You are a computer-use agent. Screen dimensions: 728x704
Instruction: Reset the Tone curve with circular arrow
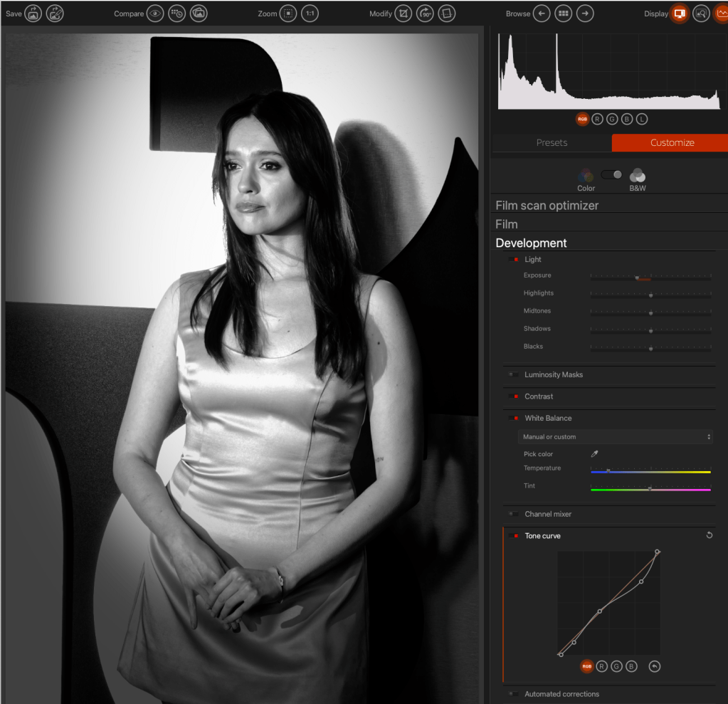(709, 535)
